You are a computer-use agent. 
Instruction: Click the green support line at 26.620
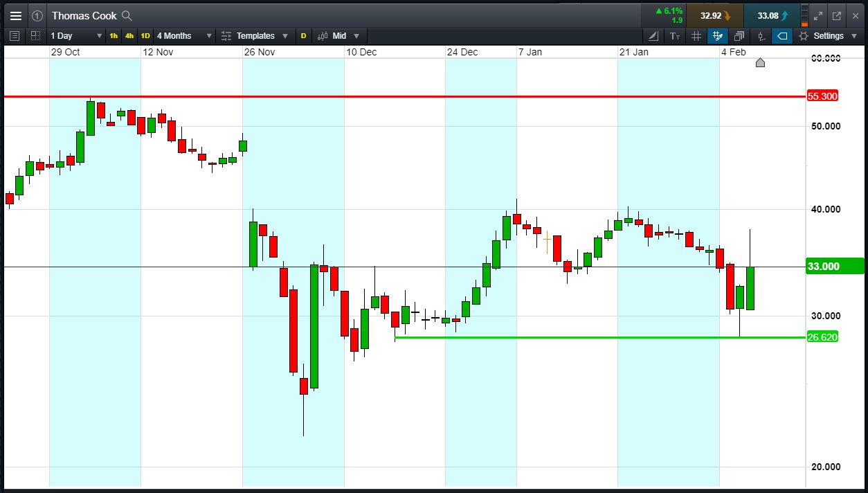point(600,338)
